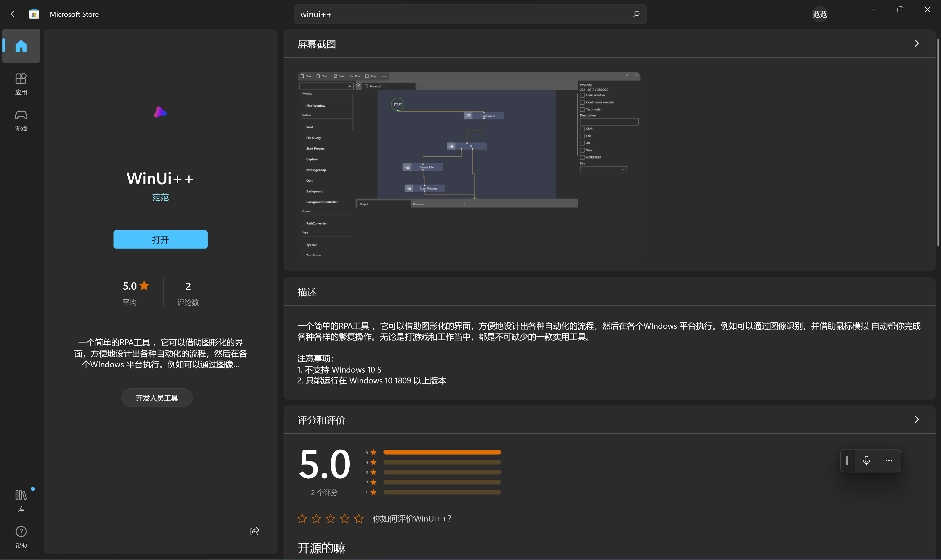The width and height of the screenshot is (941, 560).
Task: Rate WinUi++ three stars
Action: (x=330, y=519)
